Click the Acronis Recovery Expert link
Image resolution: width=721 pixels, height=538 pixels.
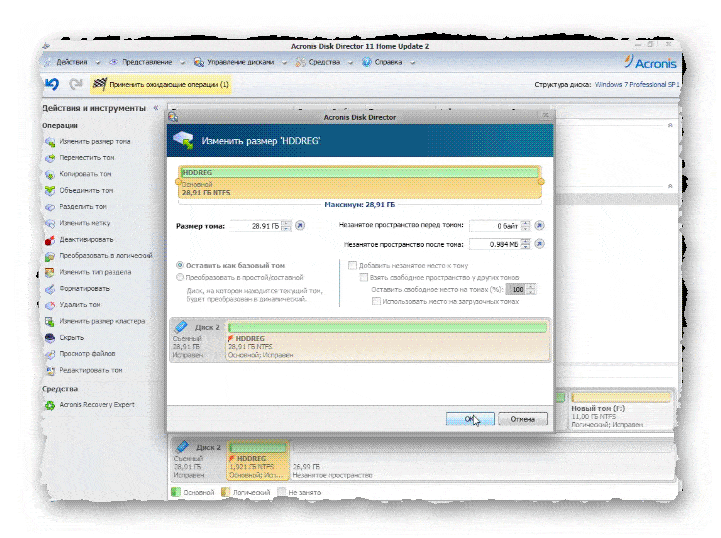97,405
